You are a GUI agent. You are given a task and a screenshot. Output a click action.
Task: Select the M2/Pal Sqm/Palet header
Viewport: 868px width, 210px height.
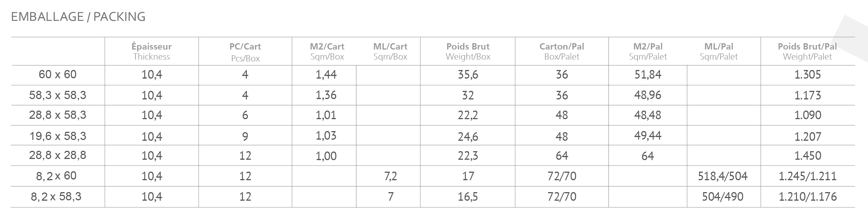(x=648, y=51)
